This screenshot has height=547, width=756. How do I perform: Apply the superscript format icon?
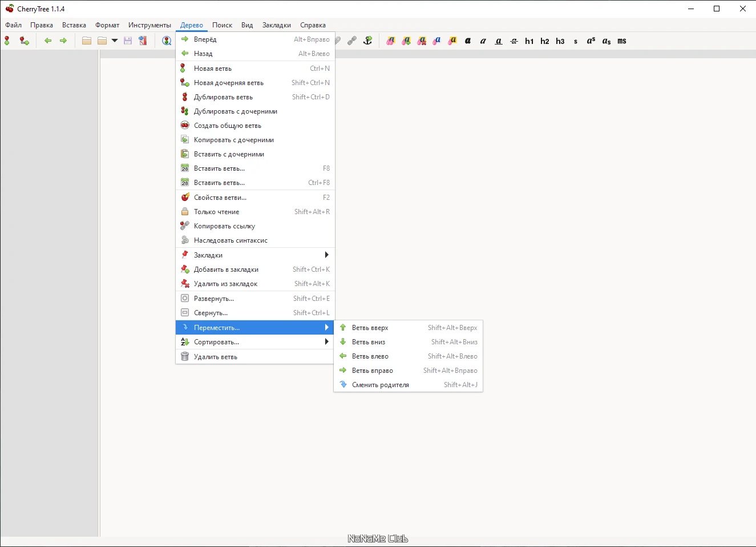[x=591, y=41]
